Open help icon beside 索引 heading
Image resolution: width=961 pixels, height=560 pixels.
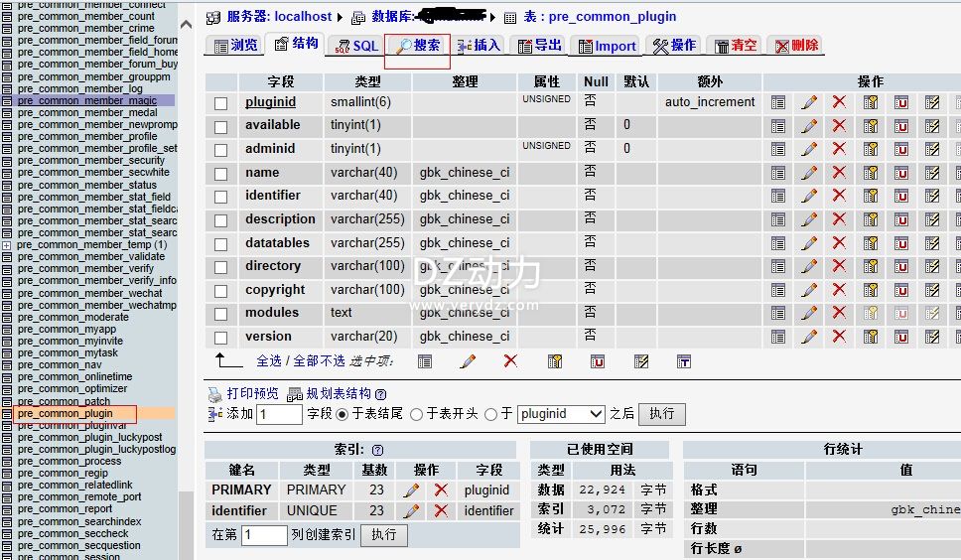pyautogui.click(x=377, y=451)
